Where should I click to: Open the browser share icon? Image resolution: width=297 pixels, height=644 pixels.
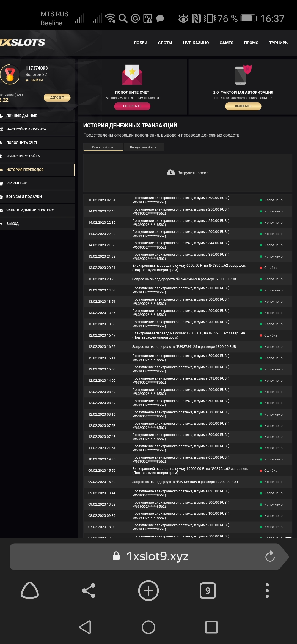(x=89, y=591)
